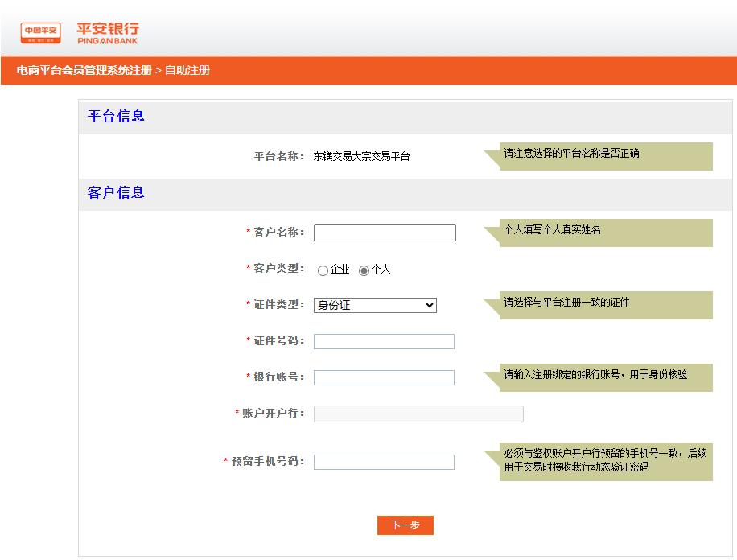Open the 证件类型 dropdown showing 身份证
737x560 pixels.
point(375,305)
